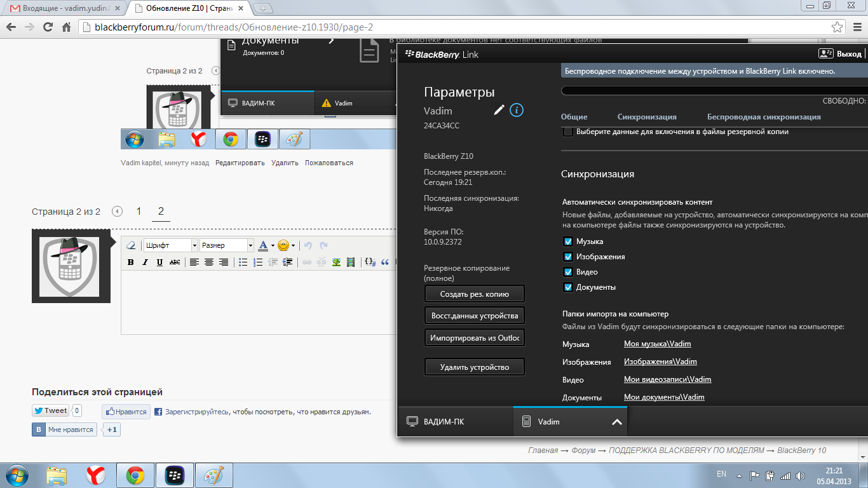The width and height of the screenshot is (868, 488).
Task: Click the insert media filmstrip icon
Action: pyautogui.click(x=351, y=262)
